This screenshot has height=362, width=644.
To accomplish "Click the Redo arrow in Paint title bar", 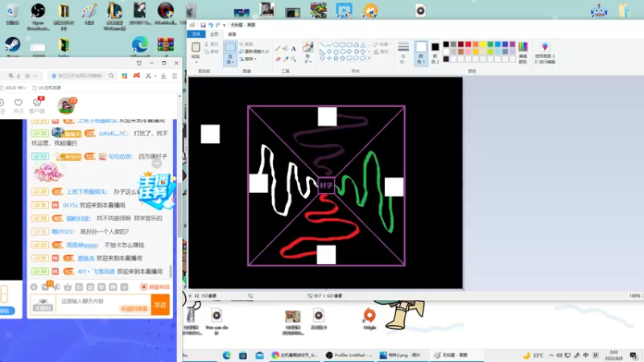I will 217,25.
